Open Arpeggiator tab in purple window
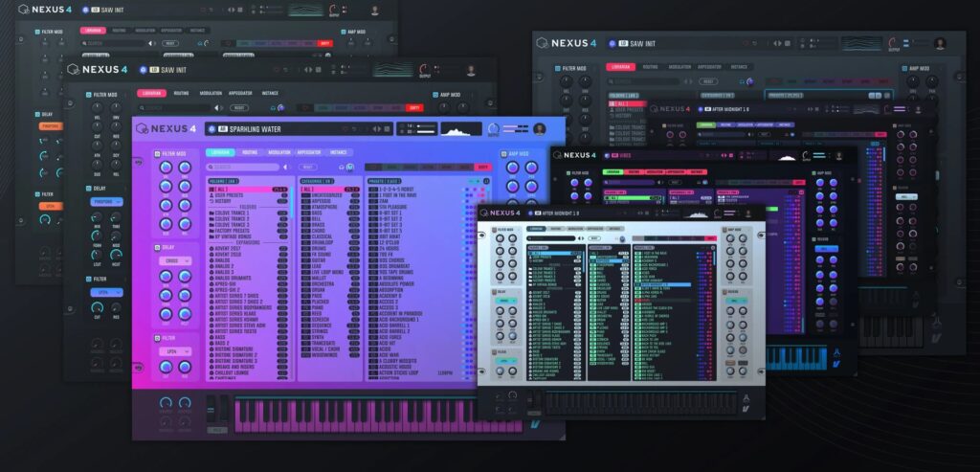980x472 pixels. [309, 152]
